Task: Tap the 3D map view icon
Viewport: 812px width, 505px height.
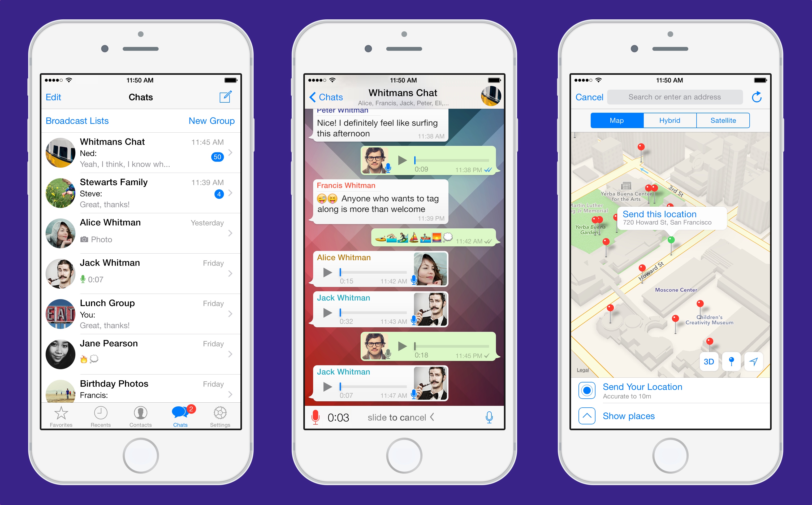Action: 710,361
